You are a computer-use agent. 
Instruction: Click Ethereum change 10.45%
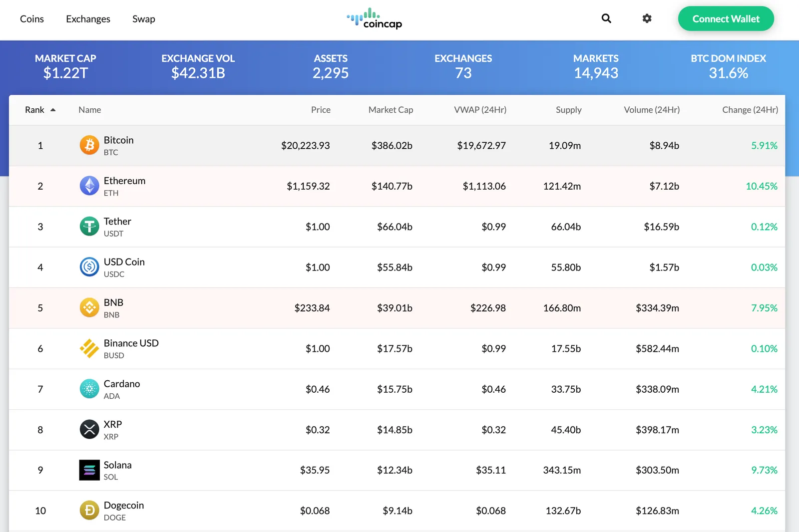click(762, 186)
